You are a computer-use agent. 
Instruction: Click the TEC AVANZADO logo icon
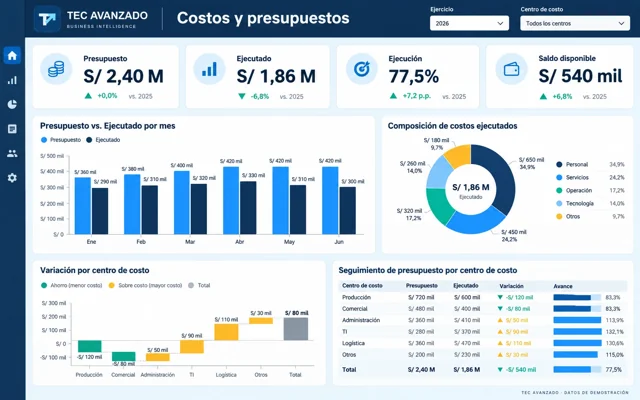47,19
